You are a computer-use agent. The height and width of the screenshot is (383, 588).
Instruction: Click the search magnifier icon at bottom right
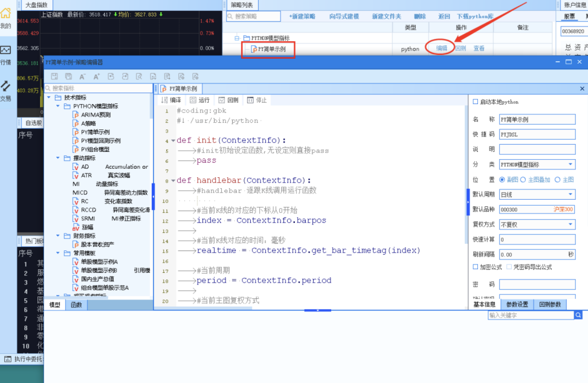(578, 315)
